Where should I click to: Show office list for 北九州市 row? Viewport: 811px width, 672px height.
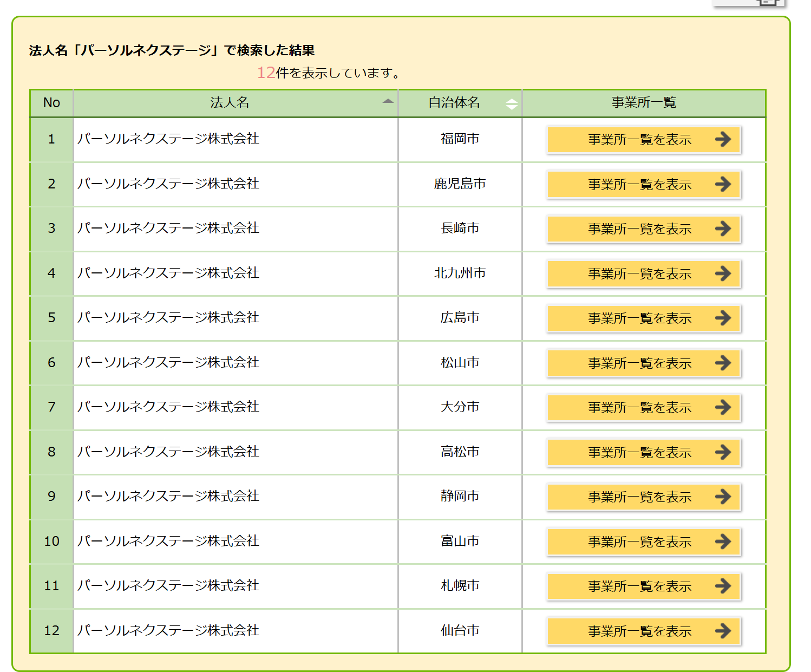[644, 273]
